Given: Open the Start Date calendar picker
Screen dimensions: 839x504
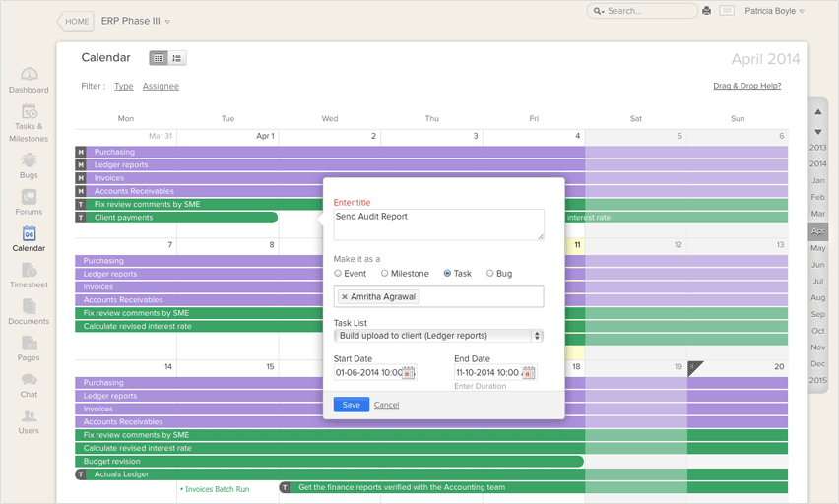Looking at the screenshot, I should [x=409, y=373].
